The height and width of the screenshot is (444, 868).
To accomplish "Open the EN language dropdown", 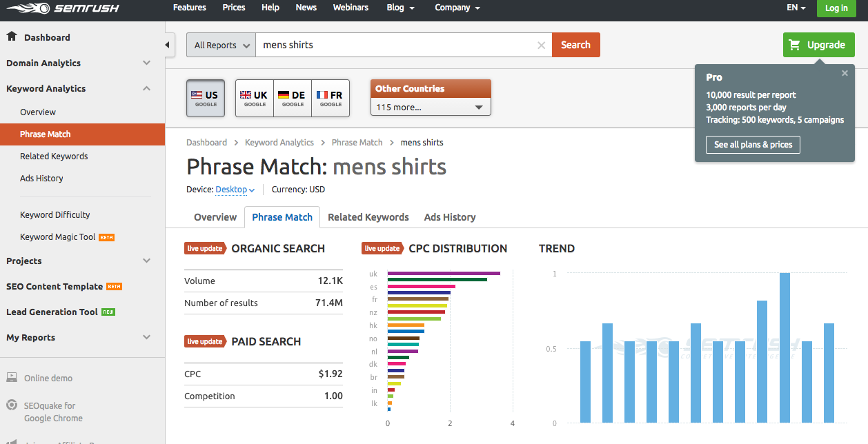I will [796, 8].
